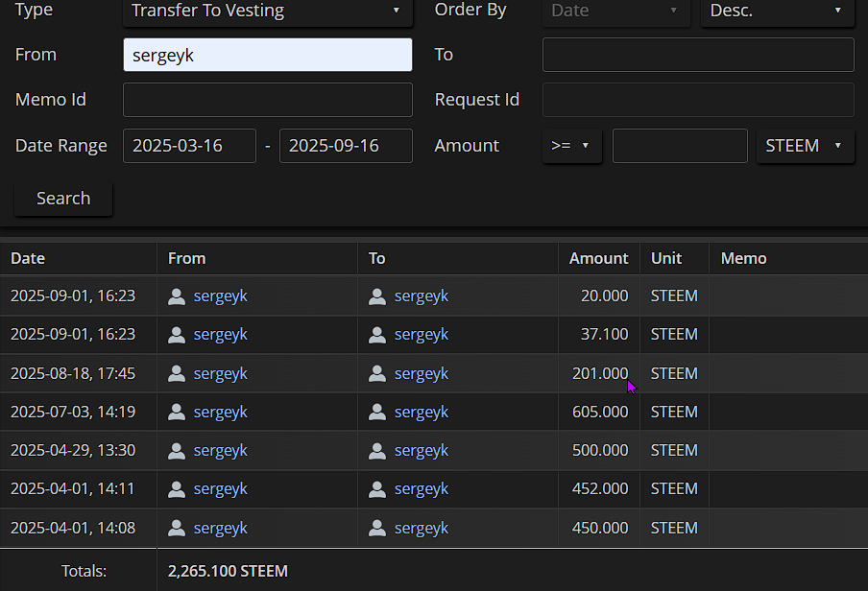Click To user icon in 201.000 row

[x=377, y=373]
